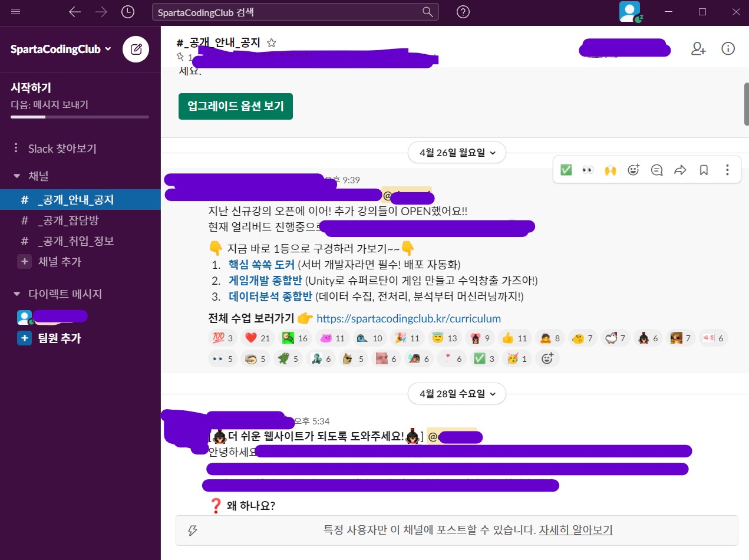This screenshot has height=560, width=749.
Task: Click the 자세히 알아보기 link
Action: click(x=576, y=530)
